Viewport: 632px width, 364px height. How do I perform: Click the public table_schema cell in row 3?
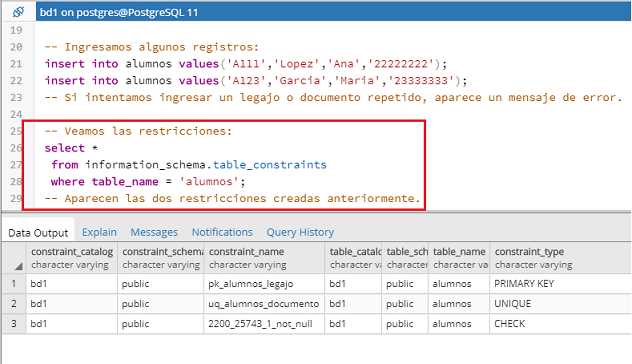point(405,324)
